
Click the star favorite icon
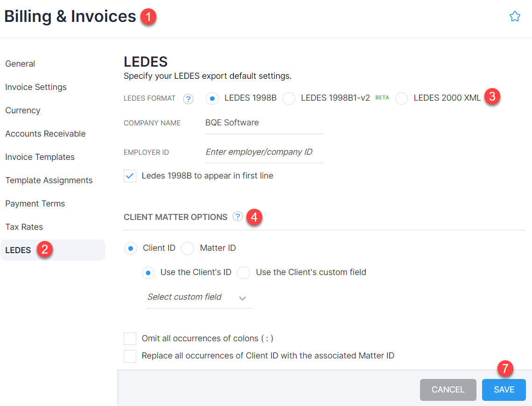pos(515,16)
